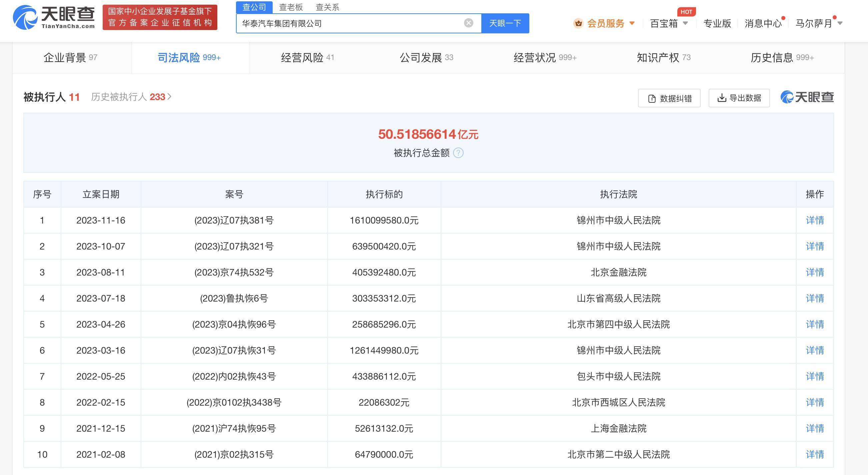Click the 天眼一下 search button
Screen dimensions: 868x475
(505, 23)
